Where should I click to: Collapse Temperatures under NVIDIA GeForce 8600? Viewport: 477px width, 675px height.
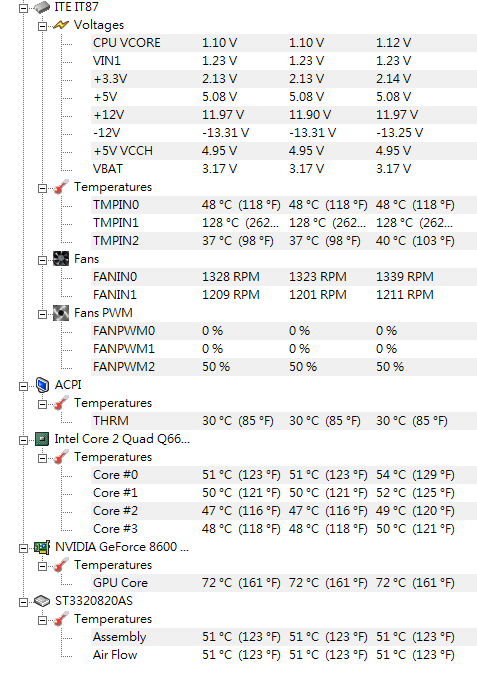point(42,566)
